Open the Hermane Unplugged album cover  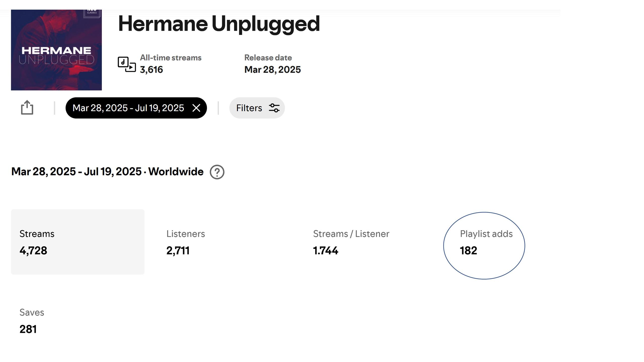pyautogui.click(x=56, y=50)
